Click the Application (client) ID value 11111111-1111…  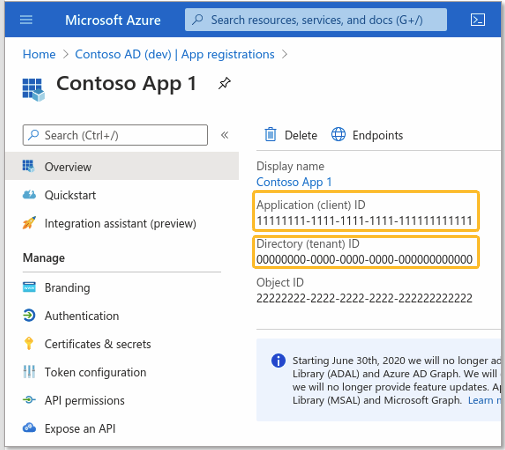tap(364, 221)
